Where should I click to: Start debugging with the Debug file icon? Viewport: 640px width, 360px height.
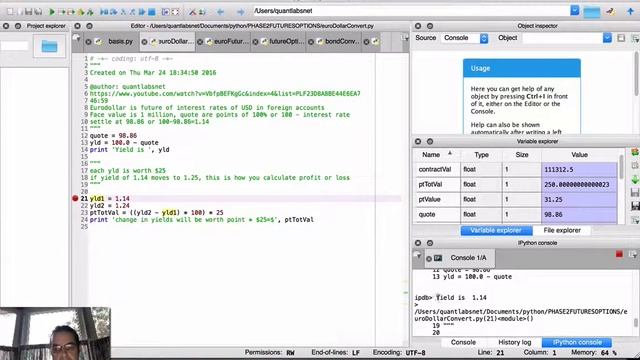click(x=104, y=12)
